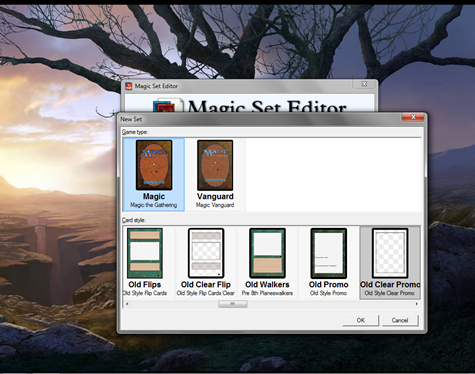Confirm the new set with OK
Screen dimensions: 475x374
361,320
